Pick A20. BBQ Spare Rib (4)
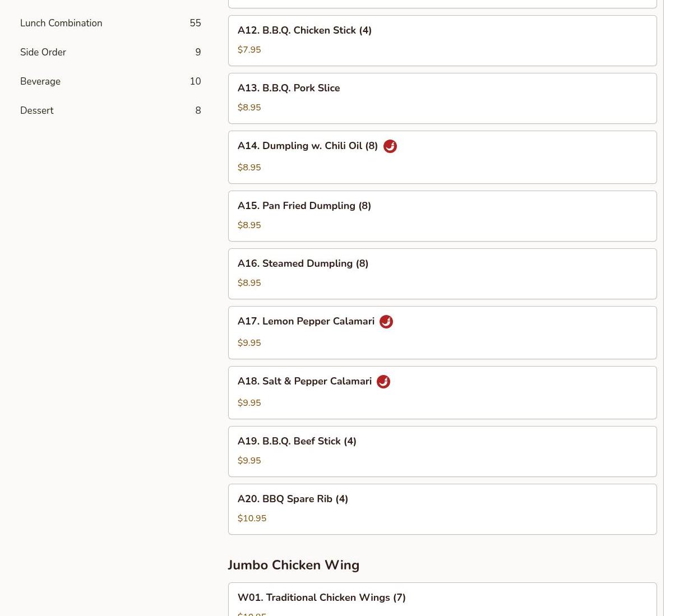 coord(442,509)
